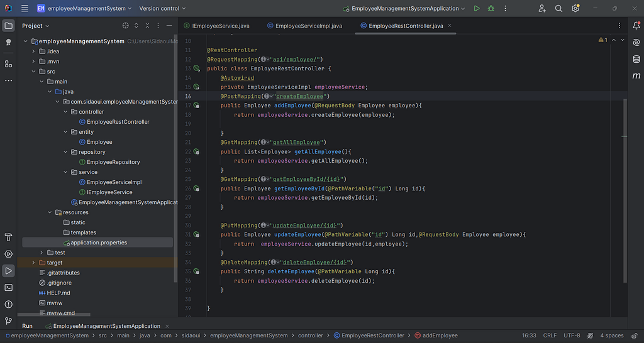Select opened file target icon in Project panel

pos(126,25)
